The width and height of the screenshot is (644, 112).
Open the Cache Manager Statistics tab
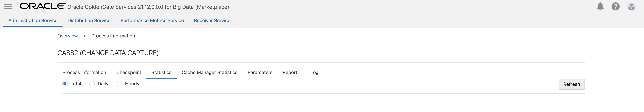click(209, 72)
